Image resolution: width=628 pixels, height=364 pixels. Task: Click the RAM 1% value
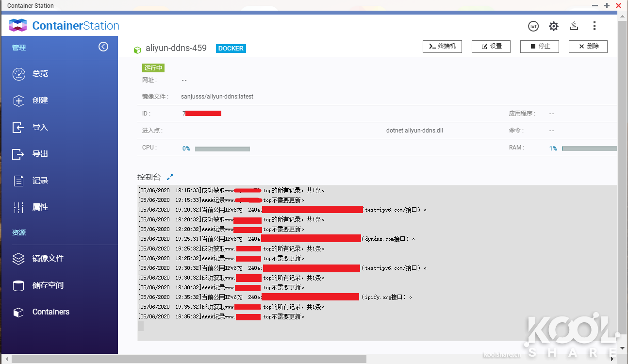pyautogui.click(x=553, y=149)
